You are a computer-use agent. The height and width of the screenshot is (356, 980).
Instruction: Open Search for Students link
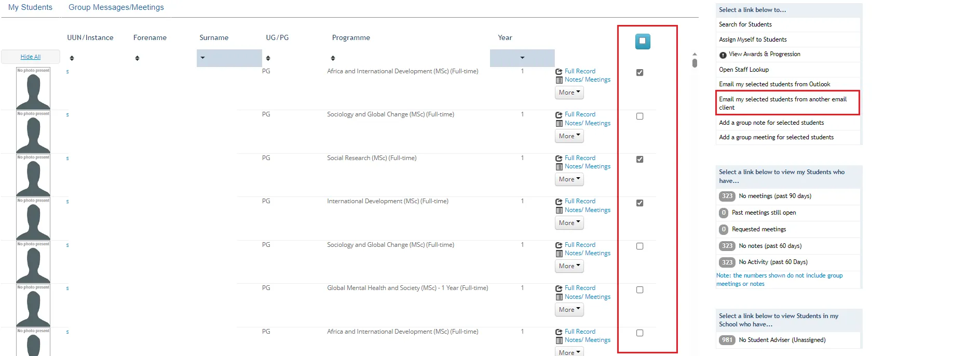(745, 24)
